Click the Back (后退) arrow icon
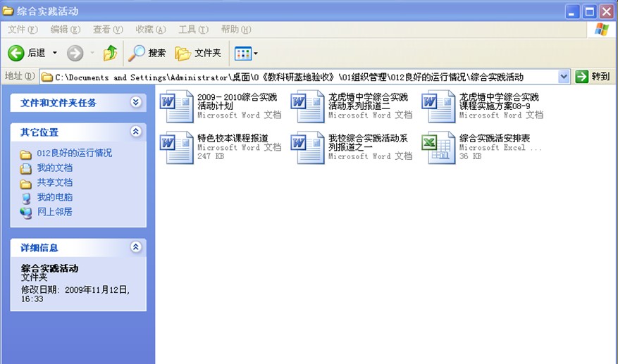The width and height of the screenshot is (618, 364). (16, 54)
